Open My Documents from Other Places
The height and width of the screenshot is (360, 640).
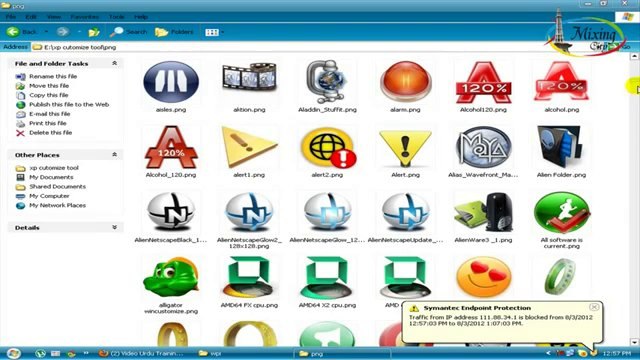[51, 177]
